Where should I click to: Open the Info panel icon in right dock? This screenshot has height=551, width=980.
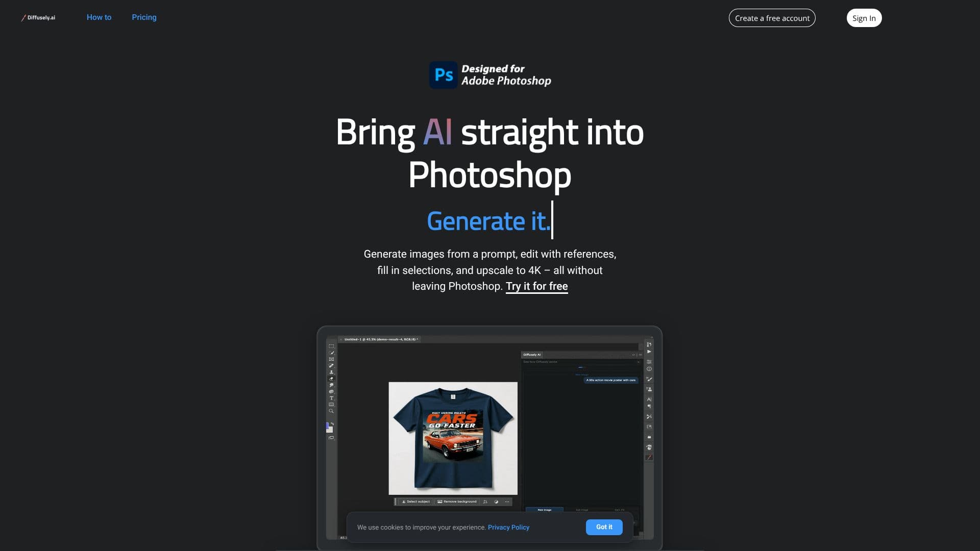pos(649,369)
